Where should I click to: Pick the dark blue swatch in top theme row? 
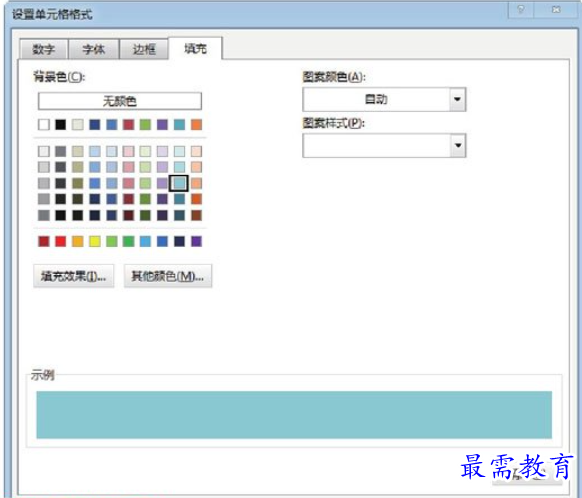pos(95,124)
